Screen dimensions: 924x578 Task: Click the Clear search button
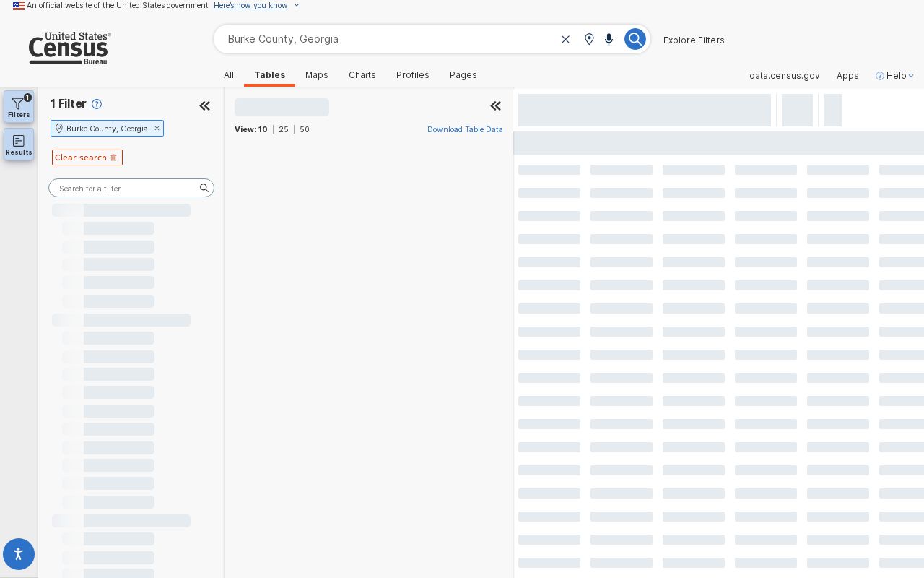tap(87, 158)
